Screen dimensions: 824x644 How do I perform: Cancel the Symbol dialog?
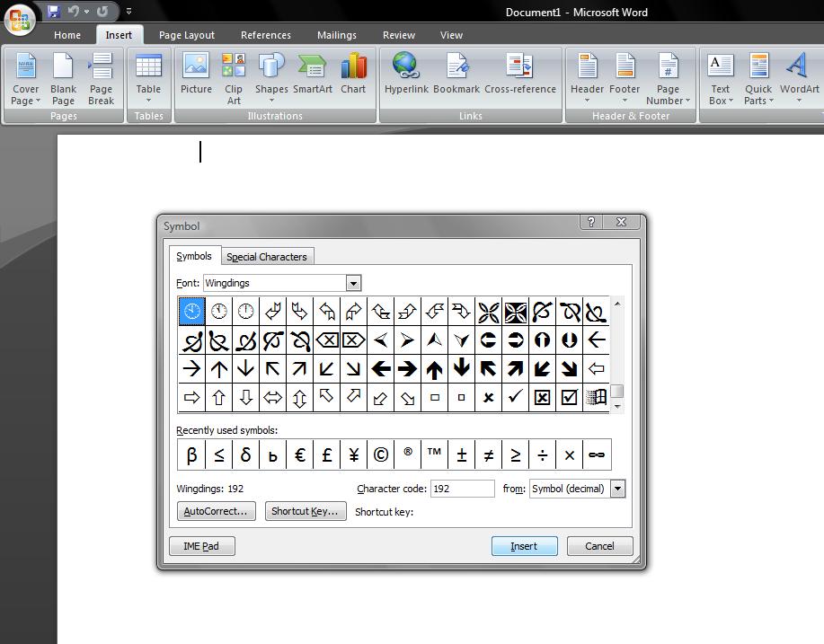[x=599, y=546]
